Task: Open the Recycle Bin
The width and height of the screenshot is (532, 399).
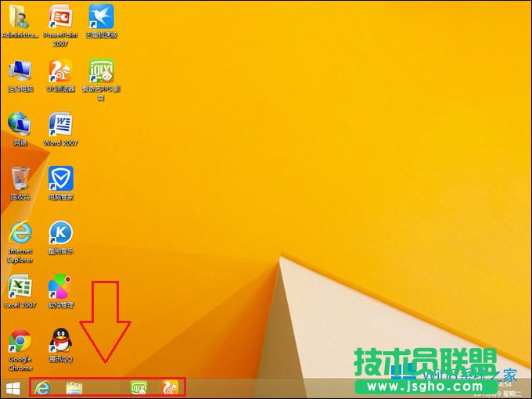Action: point(20,179)
